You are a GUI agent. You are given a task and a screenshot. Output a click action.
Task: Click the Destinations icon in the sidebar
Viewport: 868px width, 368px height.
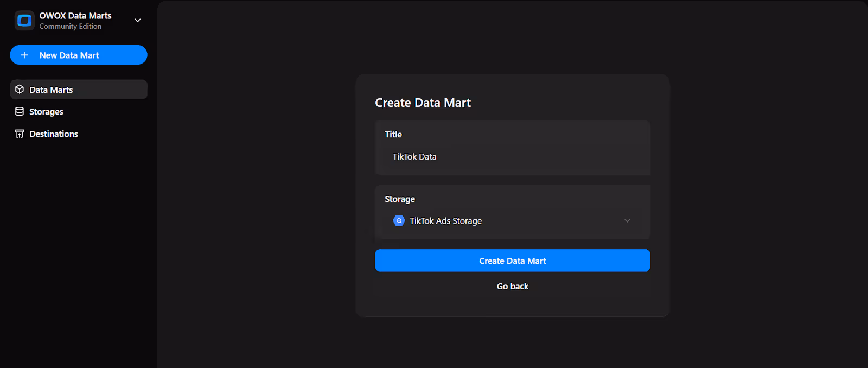click(x=20, y=134)
